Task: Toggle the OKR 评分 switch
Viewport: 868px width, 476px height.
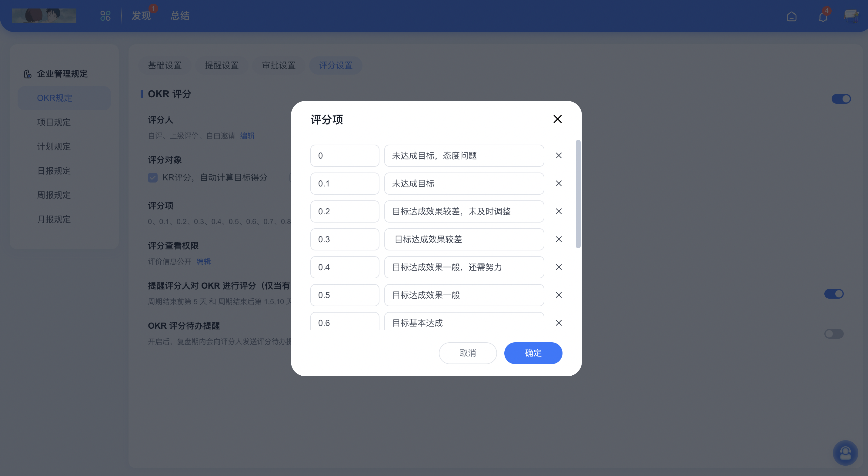Action: 841,99
